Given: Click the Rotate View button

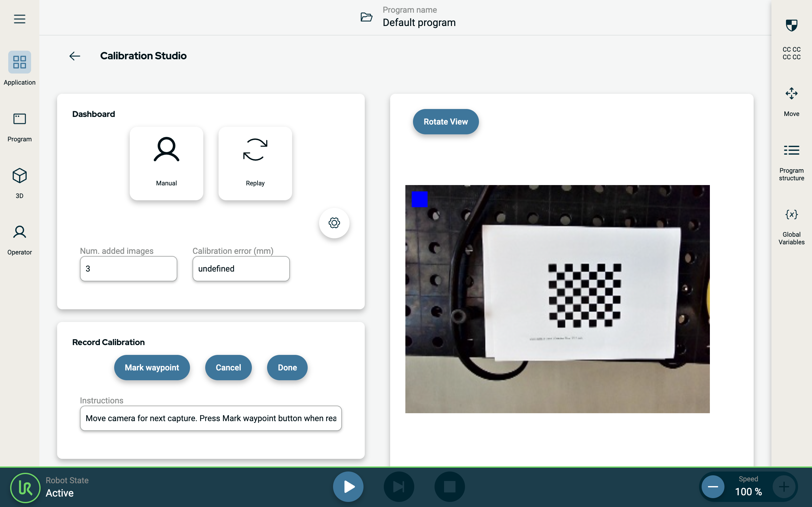Looking at the screenshot, I should coord(445,122).
